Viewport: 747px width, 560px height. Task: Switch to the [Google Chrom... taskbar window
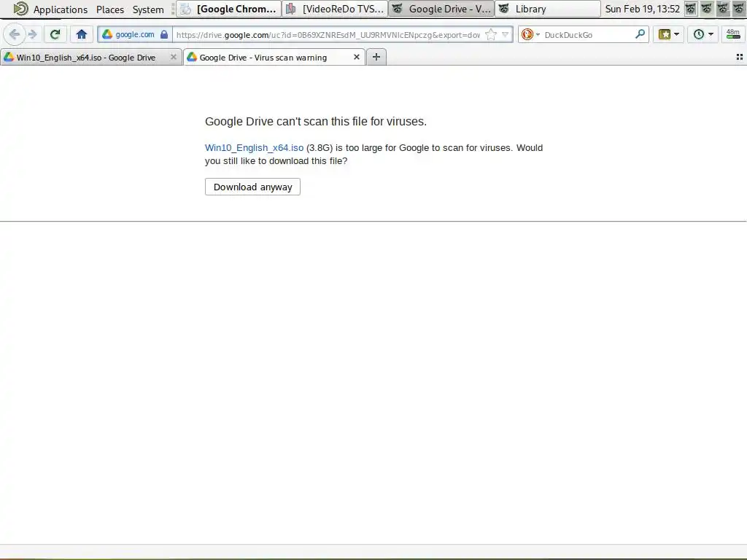tap(229, 9)
